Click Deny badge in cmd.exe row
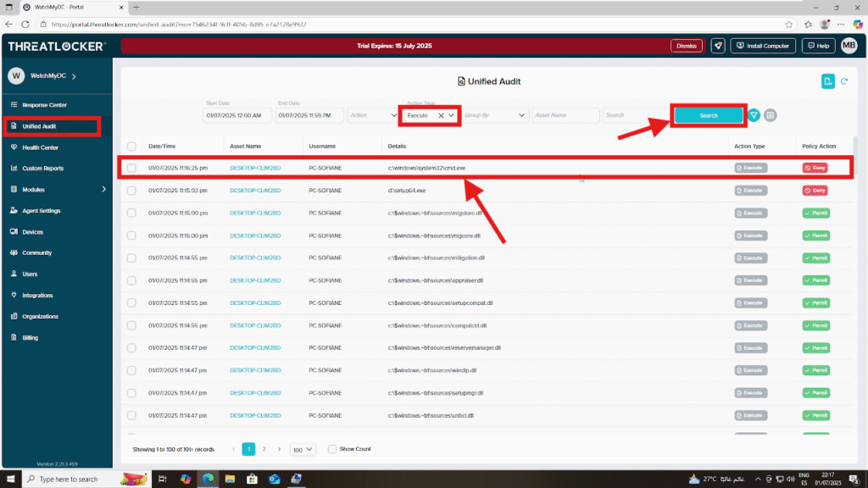The width and height of the screenshot is (868, 488). click(815, 168)
